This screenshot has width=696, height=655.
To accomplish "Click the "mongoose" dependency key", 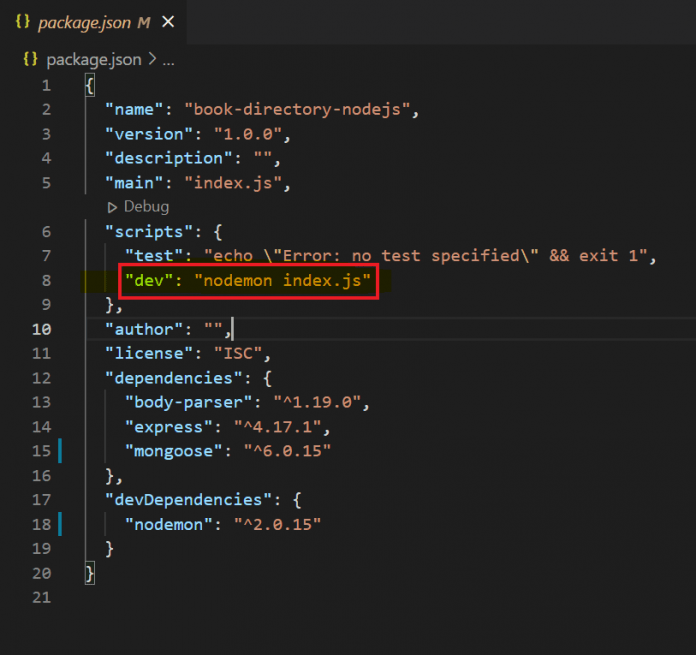I will click(174, 451).
